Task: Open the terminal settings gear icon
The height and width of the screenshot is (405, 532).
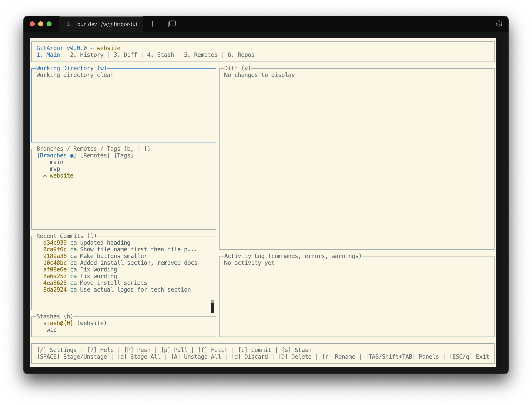Action: click(499, 24)
